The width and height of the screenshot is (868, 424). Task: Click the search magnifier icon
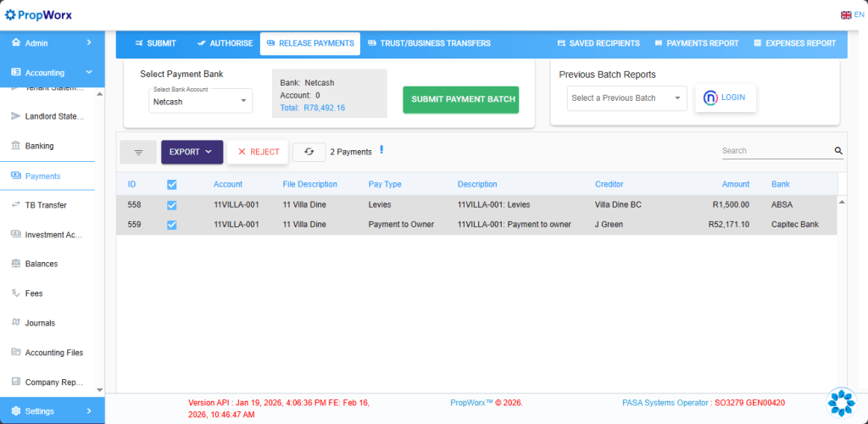[838, 151]
